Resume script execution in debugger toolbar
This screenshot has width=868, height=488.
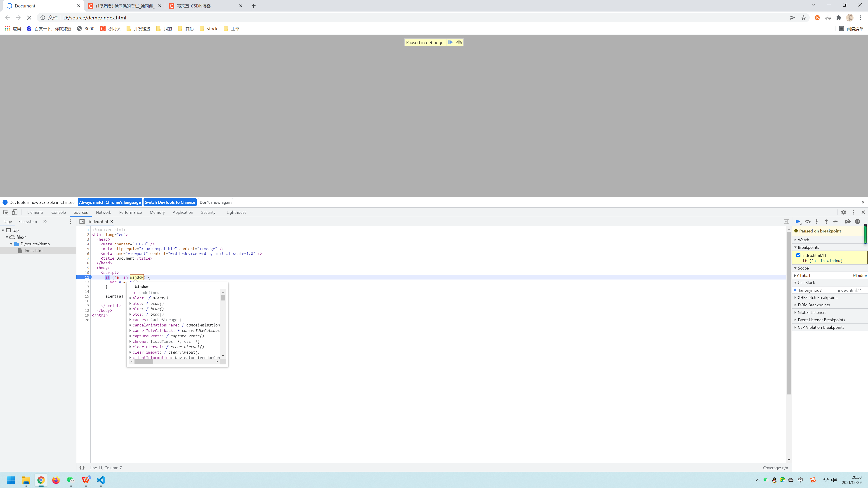797,222
